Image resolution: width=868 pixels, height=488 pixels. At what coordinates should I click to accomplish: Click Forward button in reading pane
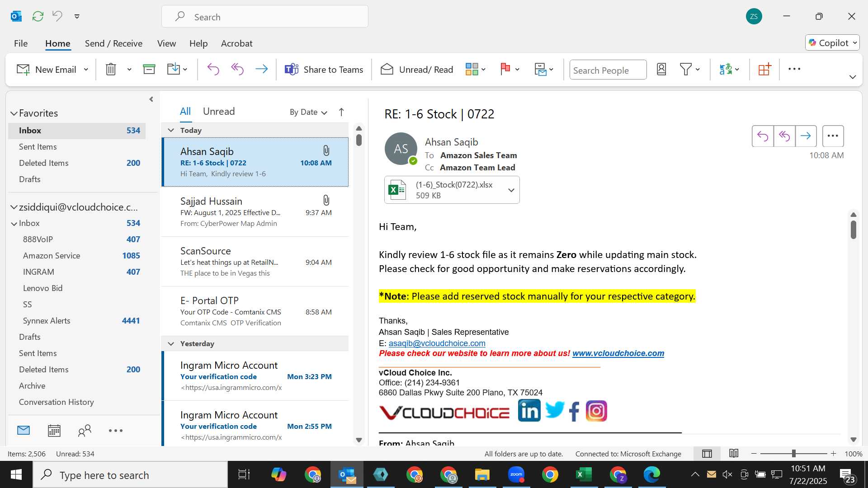tap(806, 136)
